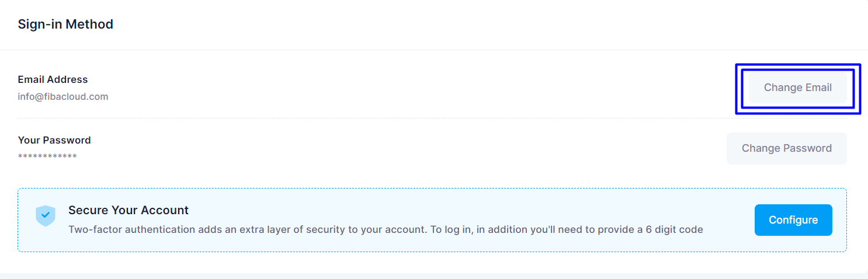The height and width of the screenshot is (279, 868).
Task: Select the info@fibacloud.com email text
Action: click(x=63, y=96)
